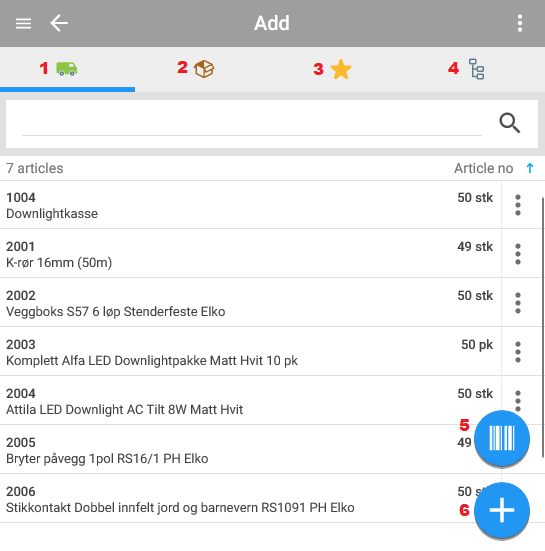Switch to the green truck tab

[67, 69]
